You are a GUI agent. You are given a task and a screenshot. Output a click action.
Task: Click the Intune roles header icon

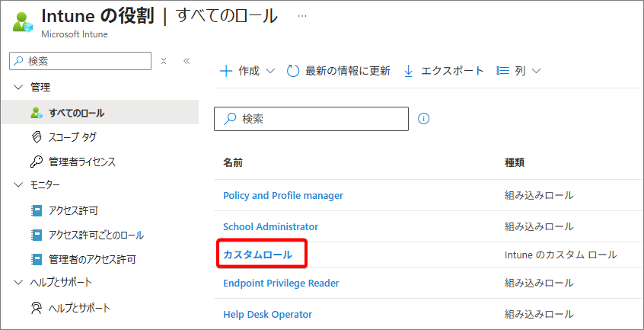click(23, 21)
